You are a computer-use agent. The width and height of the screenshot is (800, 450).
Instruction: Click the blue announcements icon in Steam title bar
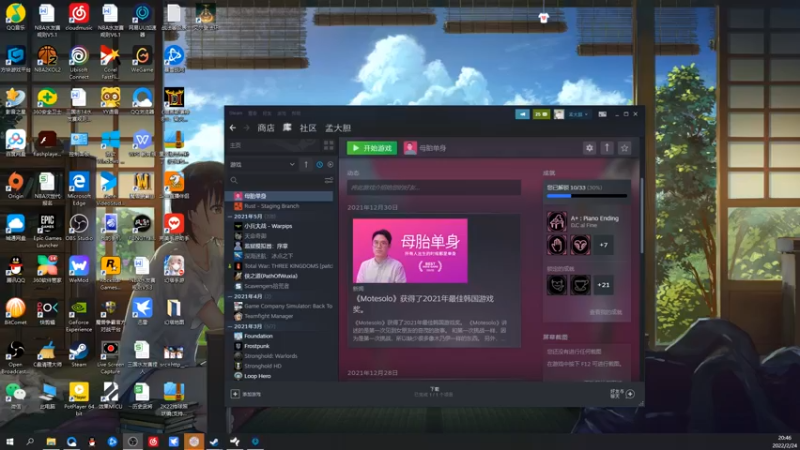coord(522,114)
